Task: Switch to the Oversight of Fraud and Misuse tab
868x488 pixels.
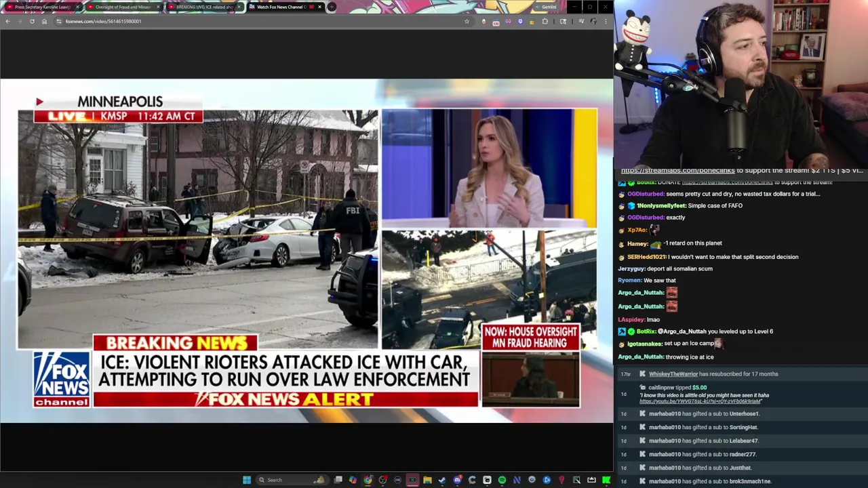Action: click(x=123, y=7)
